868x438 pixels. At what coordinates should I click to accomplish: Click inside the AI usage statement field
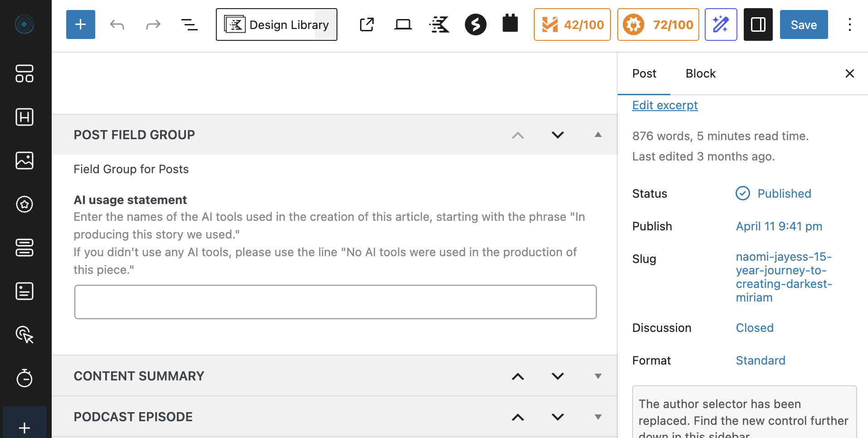point(335,302)
